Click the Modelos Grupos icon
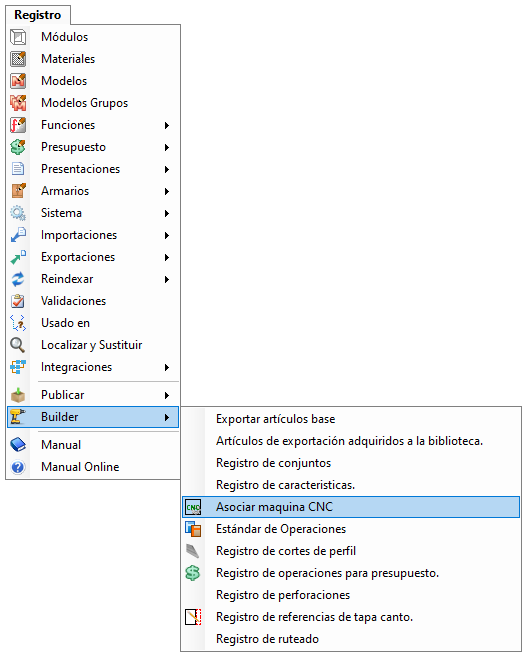Image resolution: width=528 pixels, height=659 pixels. (x=18, y=103)
